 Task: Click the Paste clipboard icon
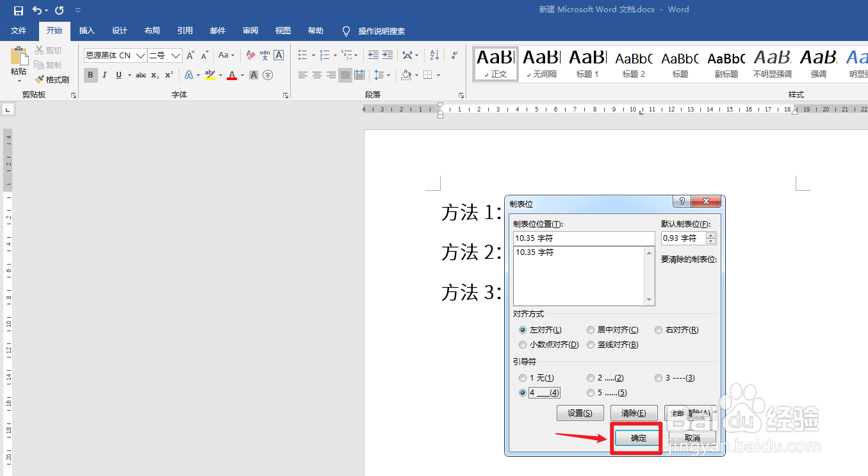pyautogui.click(x=19, y=56)
